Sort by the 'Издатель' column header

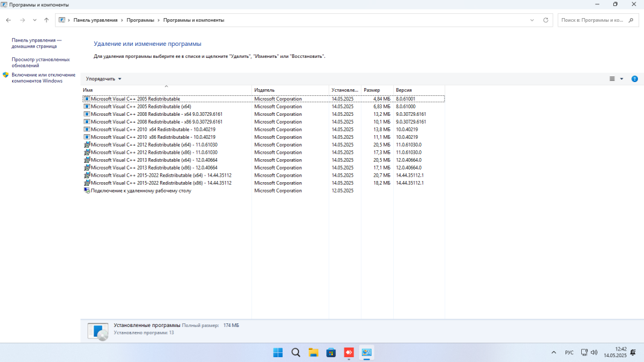(290, 90)
